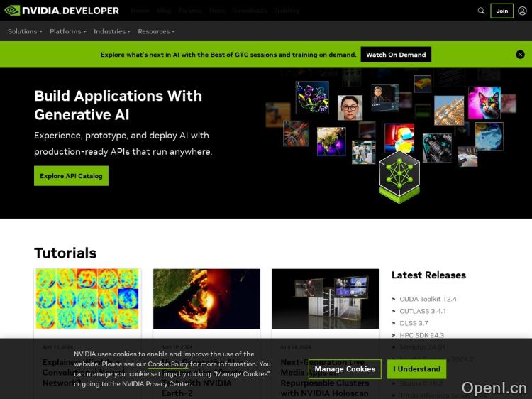The height and width of the screenshot is (399, 532).
Task: Click the arrow beside DLSS 3.7
Action: click(x=394, y=323)
